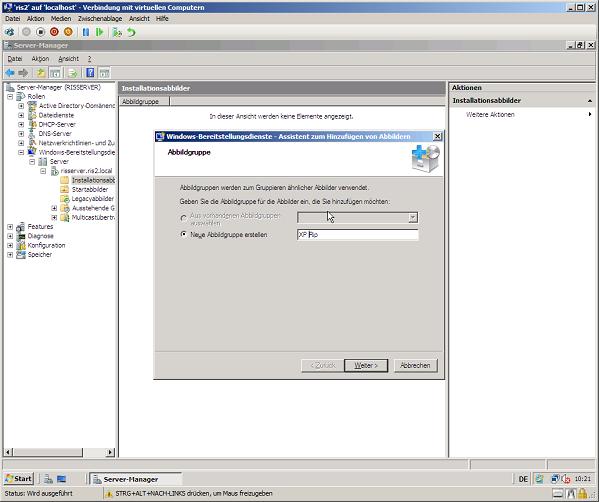Click the red Shut Down VM toolbar icon
The width and height of the screenshot is (599, 502).
[x=54, y=32]
